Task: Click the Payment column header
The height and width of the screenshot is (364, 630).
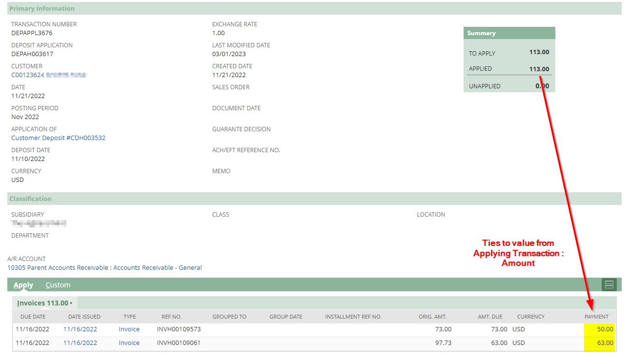Action: pyautogui.click(x=597, y=317)
